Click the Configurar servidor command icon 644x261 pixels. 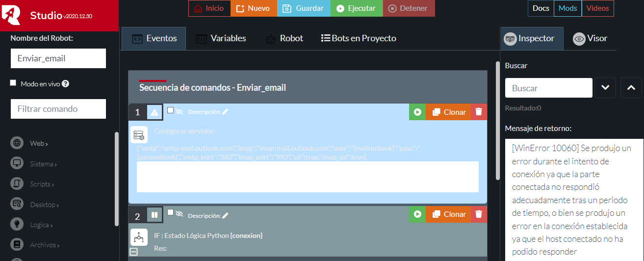click(x=139, y=135)
